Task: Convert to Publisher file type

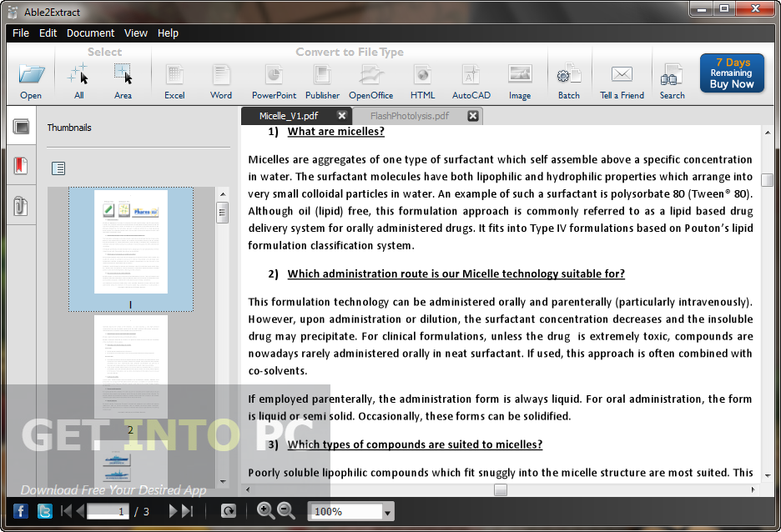Action: pos(322,82)
